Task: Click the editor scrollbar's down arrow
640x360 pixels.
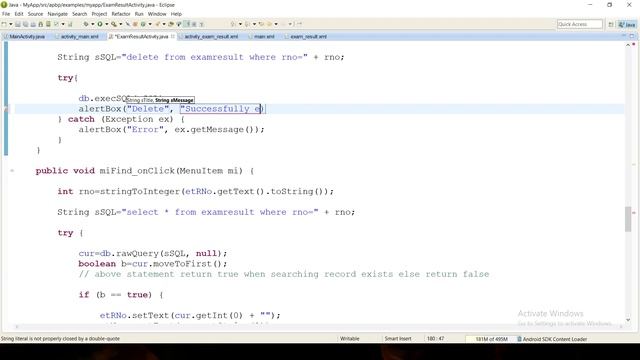Action: click(x=628, y=320)
